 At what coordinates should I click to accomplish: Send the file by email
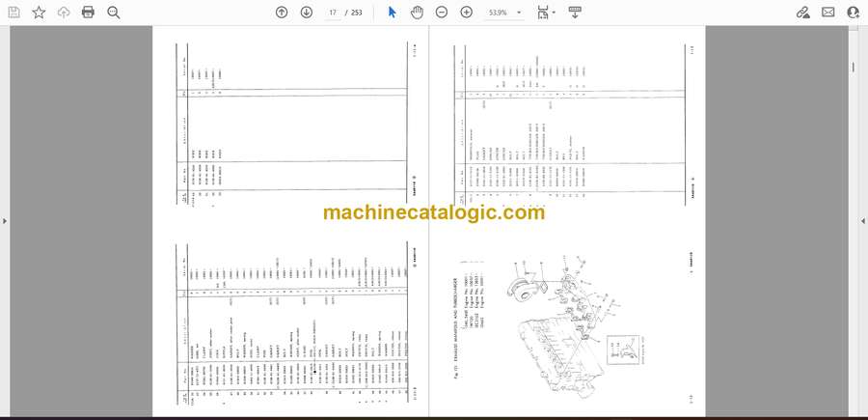tap(828, 13)
